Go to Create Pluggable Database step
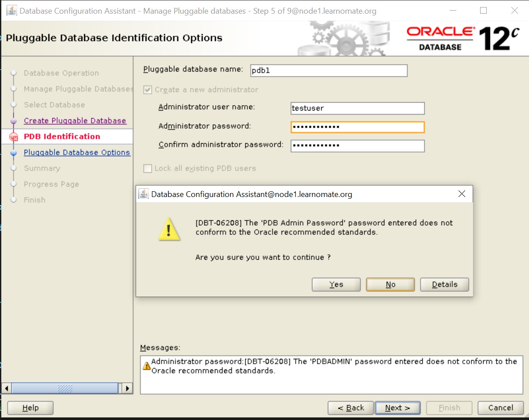This screenshot has width=529, height=420. 75,121
